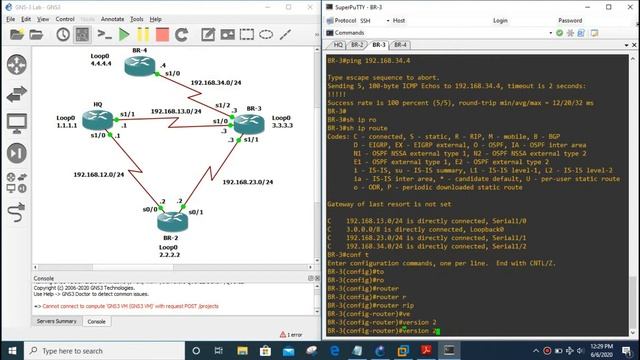640x360 pixels.
Task: Select the Draw rectangle tool
Action: (x=247, y=35)
